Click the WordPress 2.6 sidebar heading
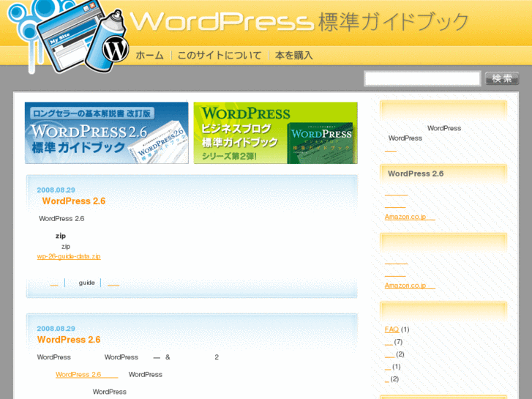 [x=416, y=174]
